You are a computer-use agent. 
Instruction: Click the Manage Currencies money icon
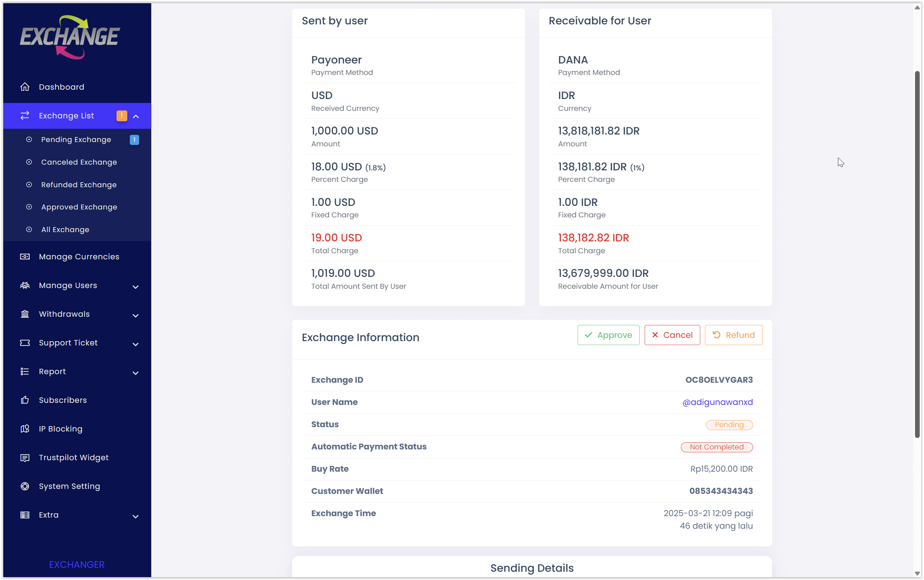click(25, 256)
